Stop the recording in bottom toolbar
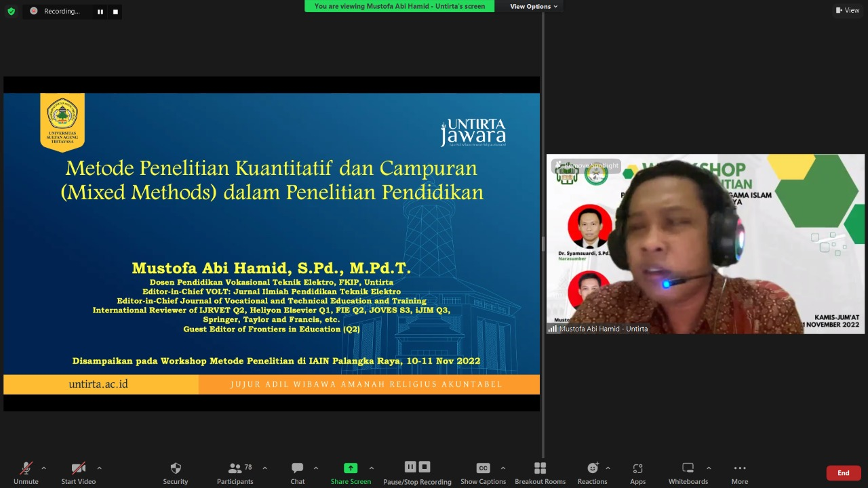The height and width of the screenshot is (488, 868). click(x=425, y=467)
